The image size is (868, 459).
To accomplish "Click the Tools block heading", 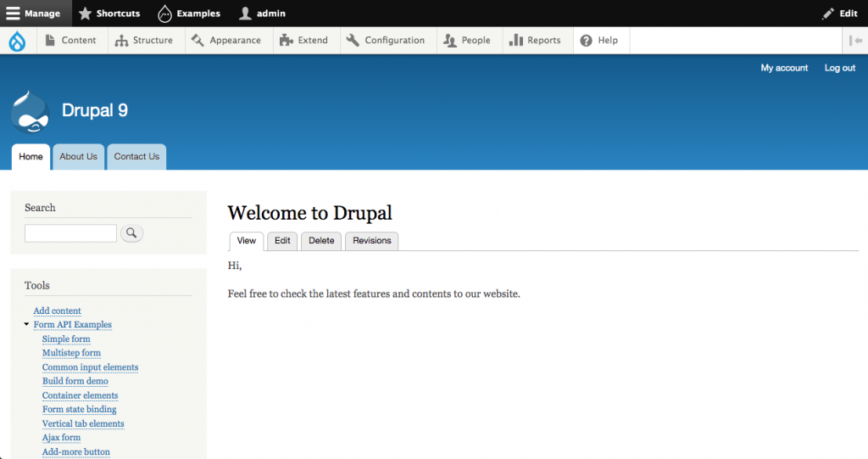I will pyautogui.click(x=37, y=285).
